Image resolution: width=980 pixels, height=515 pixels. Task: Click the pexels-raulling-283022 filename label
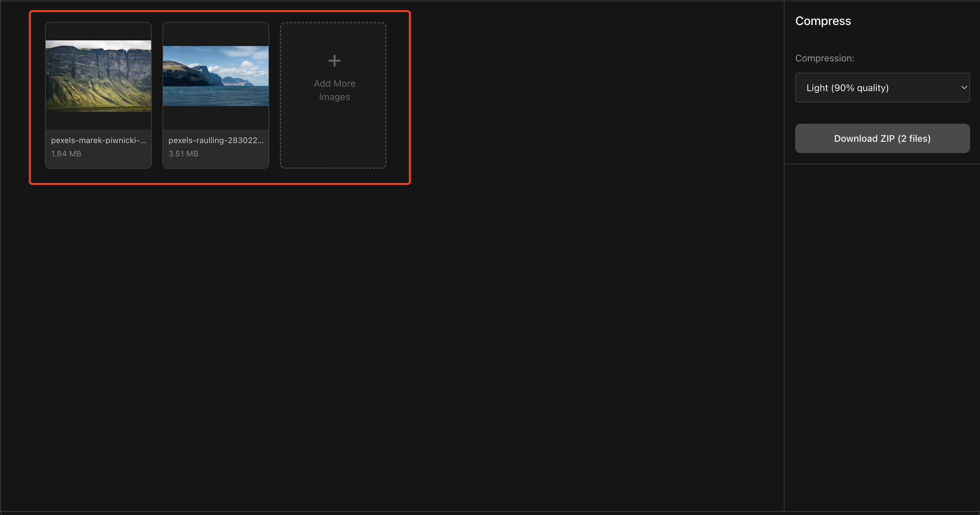tap(216, 140)
